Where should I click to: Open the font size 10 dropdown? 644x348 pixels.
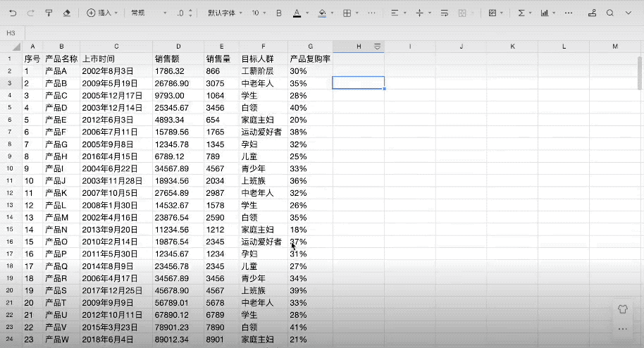click(259, 13)
